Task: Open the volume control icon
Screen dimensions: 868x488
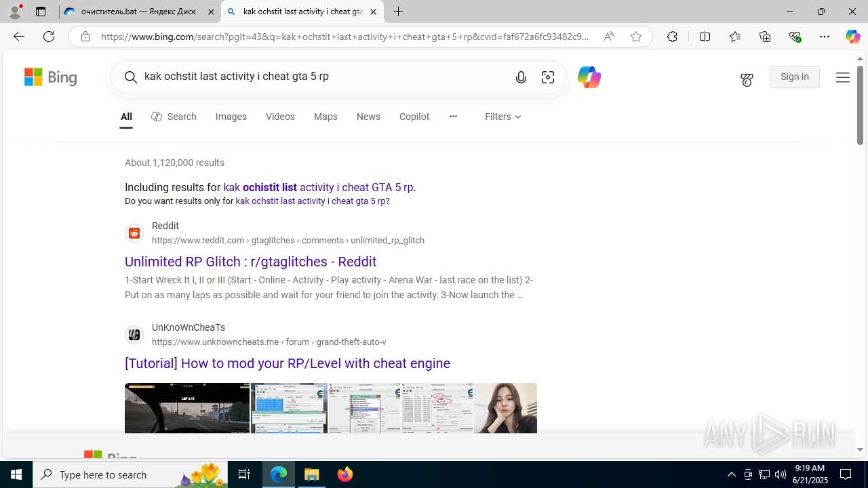Action: click(781, 474)
